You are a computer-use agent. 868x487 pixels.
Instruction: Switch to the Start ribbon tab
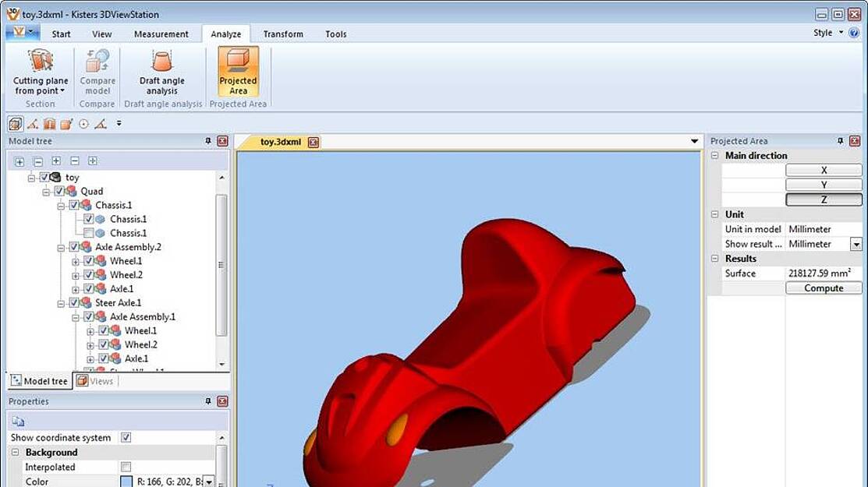(61, 34)
